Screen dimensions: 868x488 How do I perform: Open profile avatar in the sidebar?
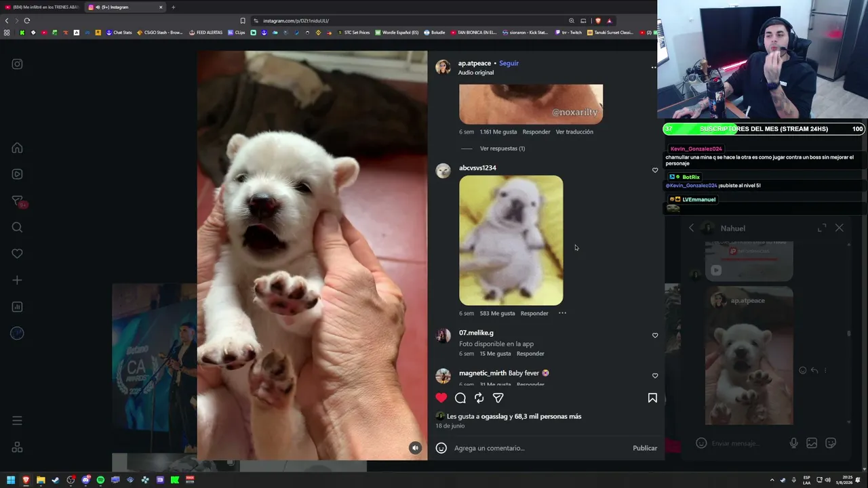17,333
